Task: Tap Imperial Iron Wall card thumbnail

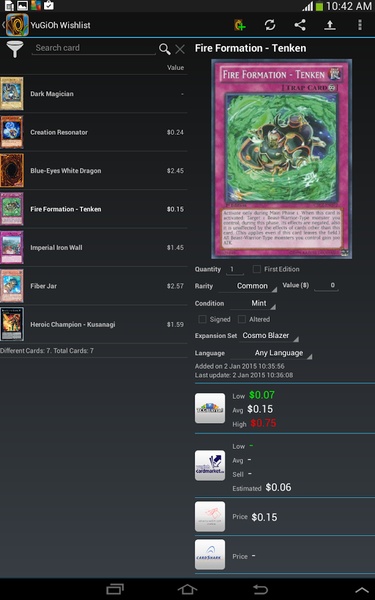Action: [x=12, y=248]
